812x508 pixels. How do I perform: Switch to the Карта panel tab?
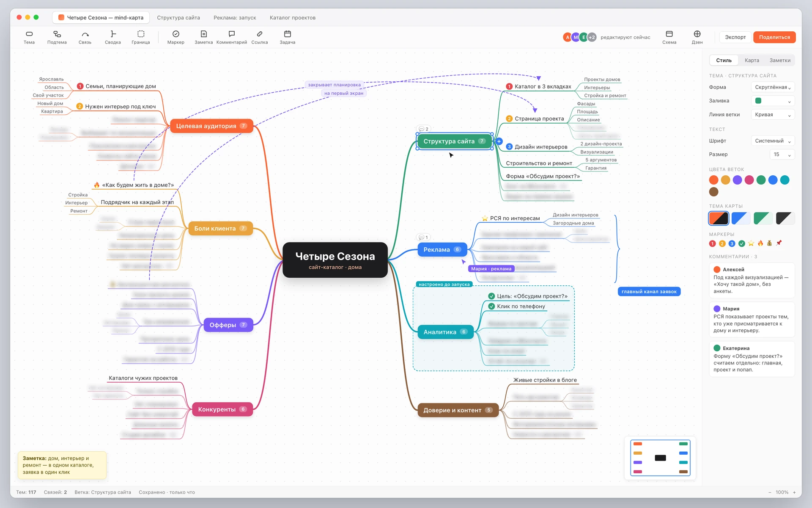coord(752,61)
